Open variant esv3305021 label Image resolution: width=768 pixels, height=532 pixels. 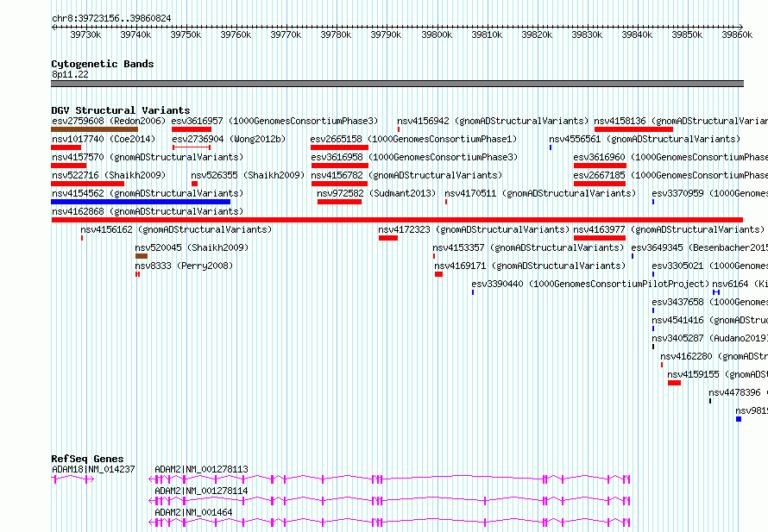[x=709, y=266]
